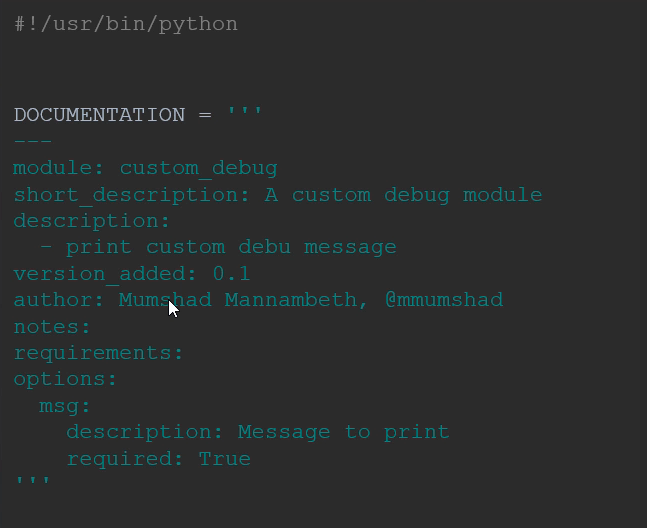Click the misspelled word debu

pyautogui.click(x=264, y=247)
